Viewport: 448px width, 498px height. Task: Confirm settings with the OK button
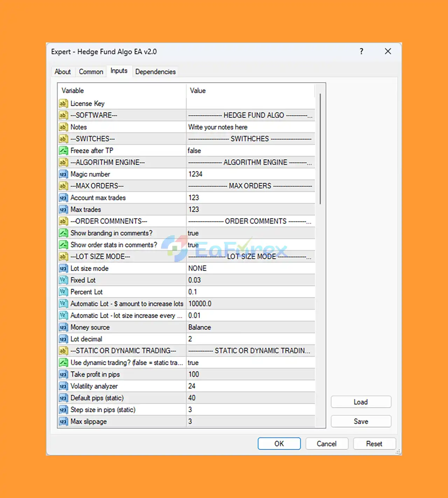(279, 444)
